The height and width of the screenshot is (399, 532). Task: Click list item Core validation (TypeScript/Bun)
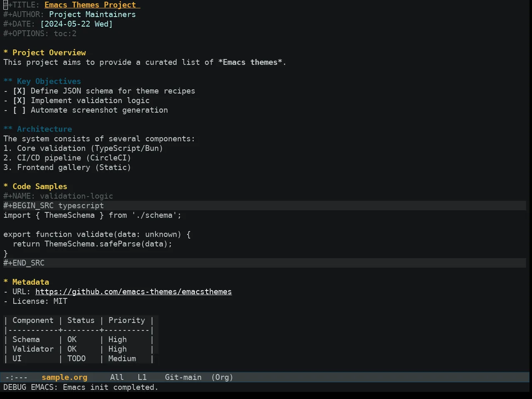pyautogui.click(x=83, y=148)
